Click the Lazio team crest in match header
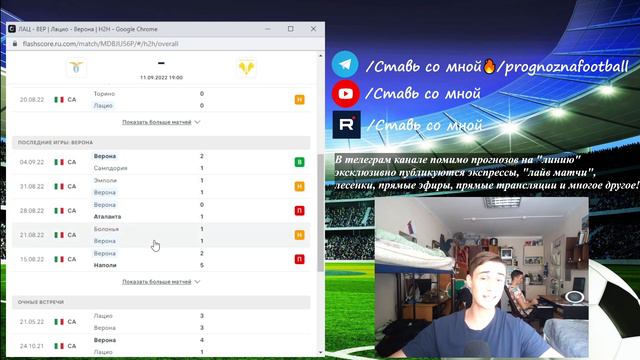Image resolution: width=640 pixels, height=360 pixels. [x=76, y=68]
